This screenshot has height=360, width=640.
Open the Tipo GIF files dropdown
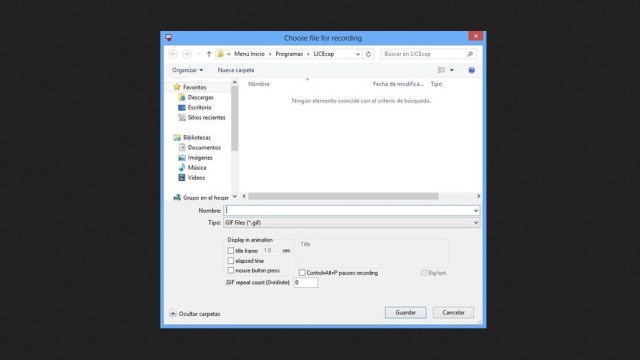pos(476,223)
